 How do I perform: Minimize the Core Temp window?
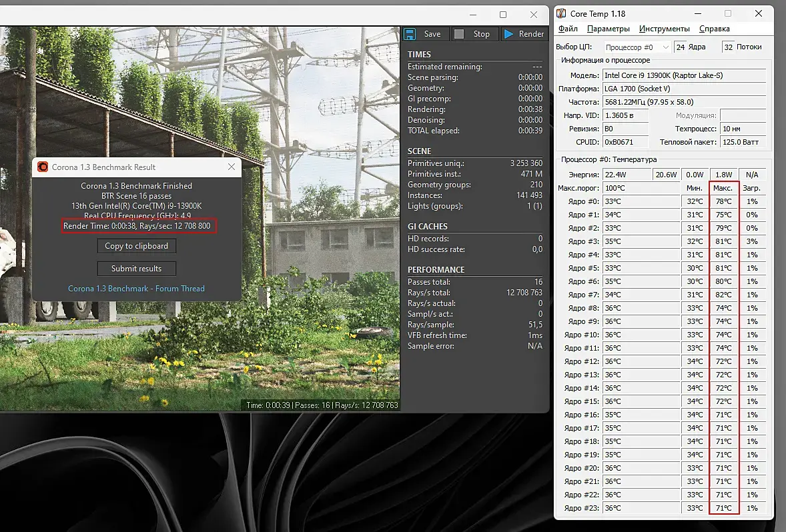pyautogui.click(x=698, y=13)
